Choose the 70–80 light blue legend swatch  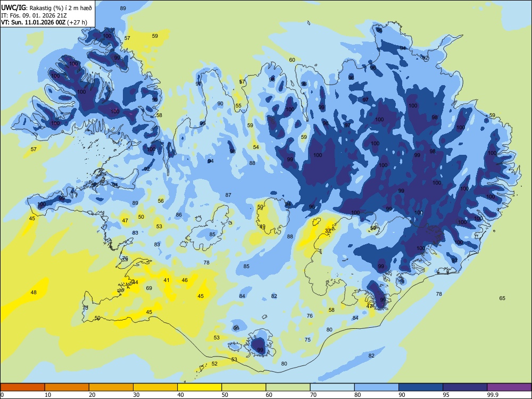point(332,387)
